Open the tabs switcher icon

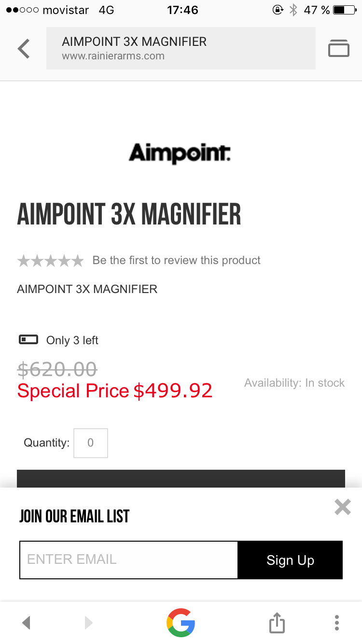click(x=338, y=49)
